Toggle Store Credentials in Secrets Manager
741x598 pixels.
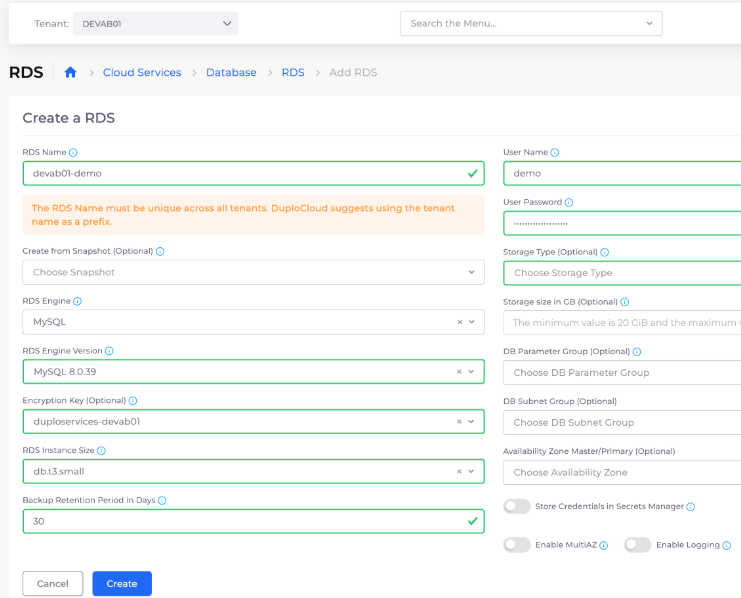pyautogui.click(x=517, y=507)
